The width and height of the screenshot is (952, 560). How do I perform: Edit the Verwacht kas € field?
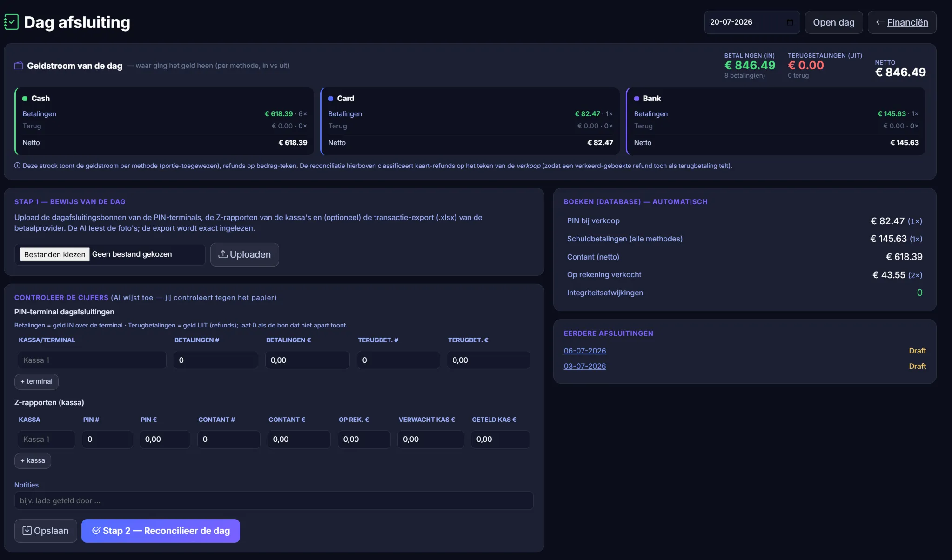point(430,439)
